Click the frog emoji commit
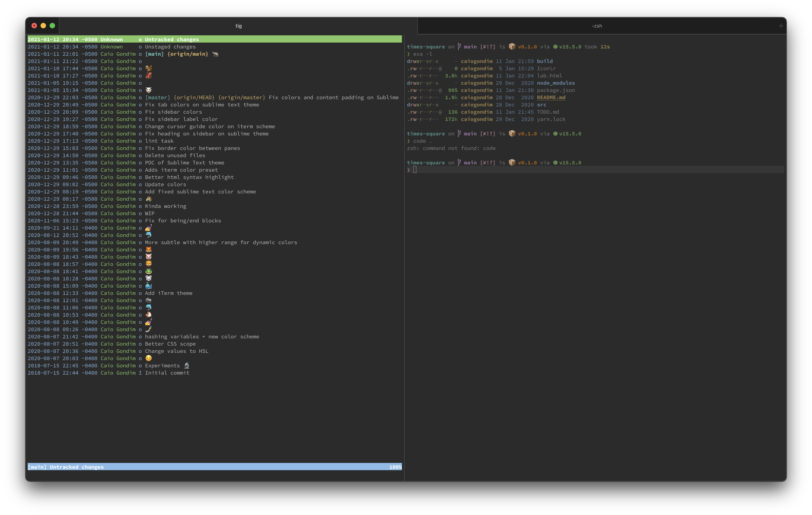The width and height of the screenshot is (812, 515). coord(148,271)
